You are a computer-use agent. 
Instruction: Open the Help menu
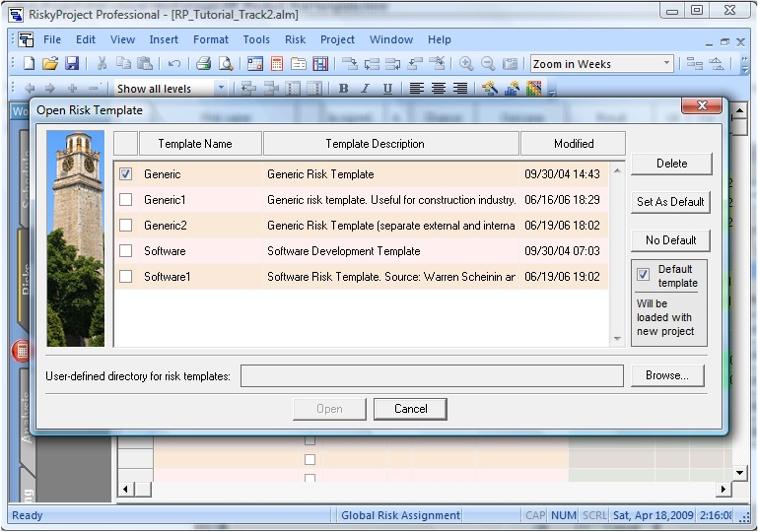click(440, 39)
